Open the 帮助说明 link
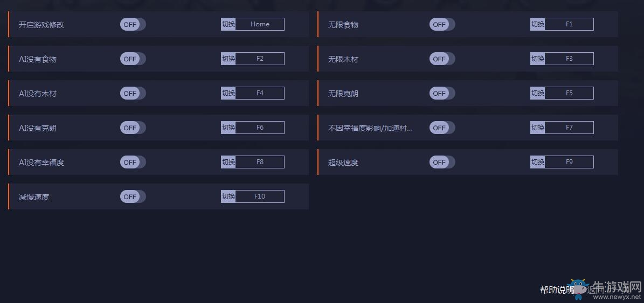This screenshot has height=303, width=644. [557, 290]
